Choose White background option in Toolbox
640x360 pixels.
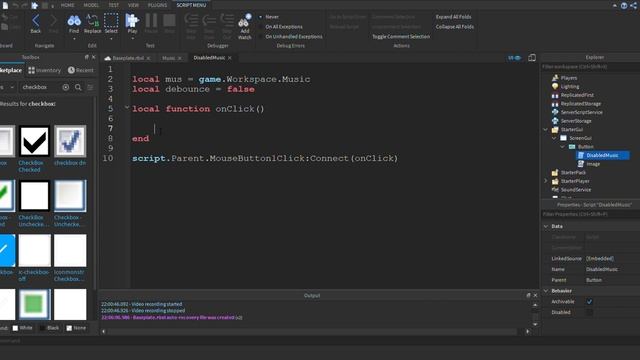[x=22, y=328]
